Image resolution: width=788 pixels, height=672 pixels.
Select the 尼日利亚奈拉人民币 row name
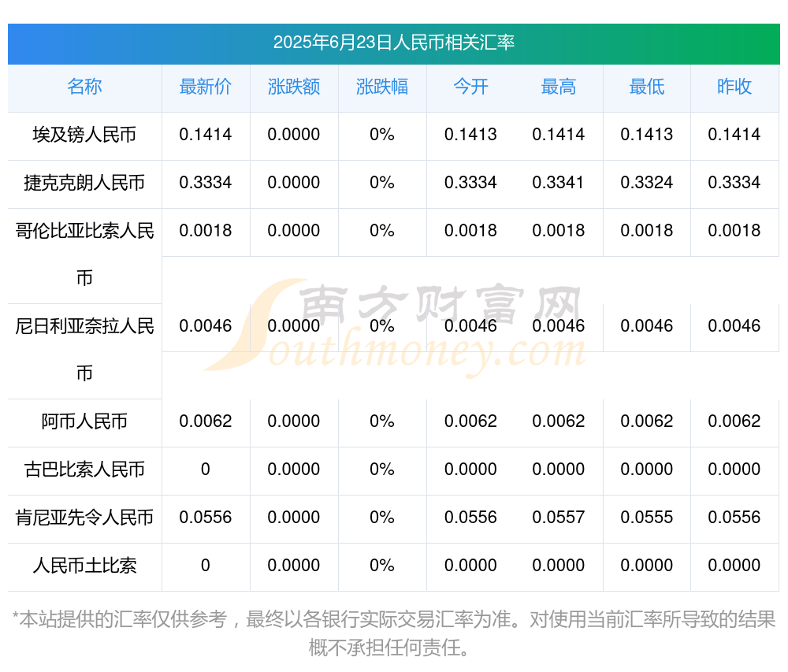84,350
